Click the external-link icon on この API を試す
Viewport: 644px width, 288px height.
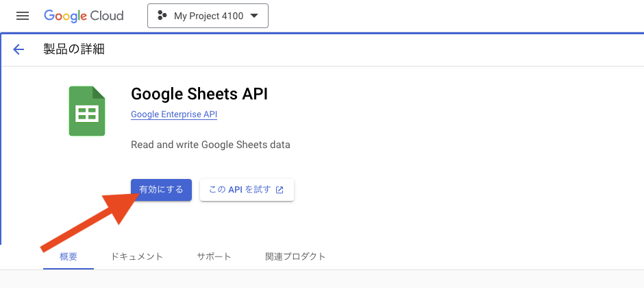coord(280,190)
